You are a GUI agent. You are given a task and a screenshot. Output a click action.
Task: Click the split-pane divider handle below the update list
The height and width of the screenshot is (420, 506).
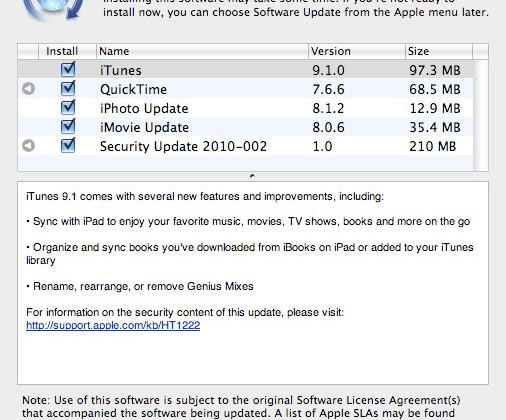pyautogui.click(x=252, y=176)
